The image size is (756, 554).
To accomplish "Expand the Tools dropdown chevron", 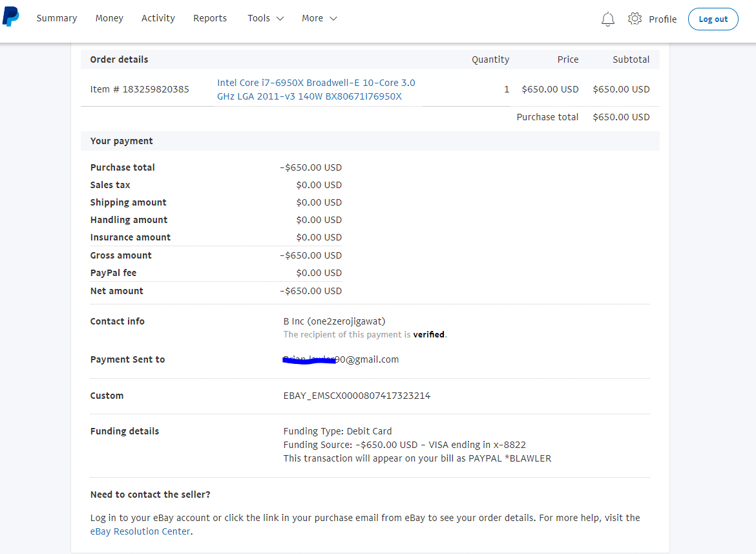I will (x=280, y=18).
